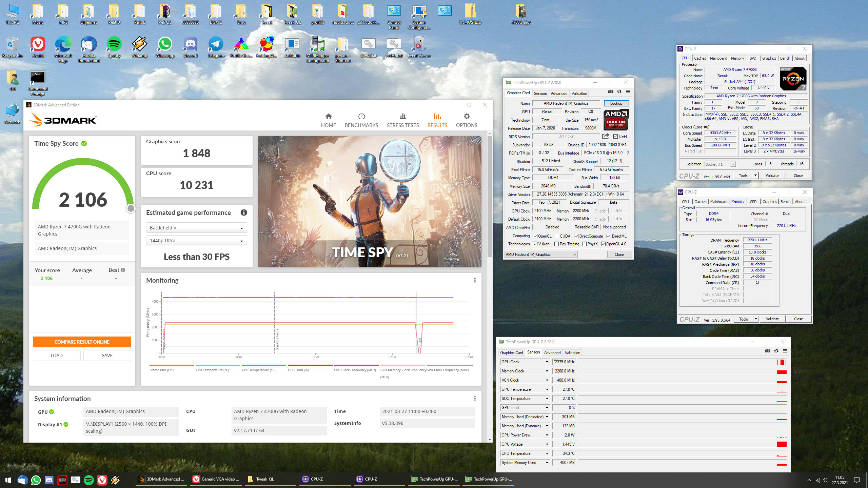Click the LOAD button in 3DMark
Viewport: 868px width, 488px height.
point(57,355)
